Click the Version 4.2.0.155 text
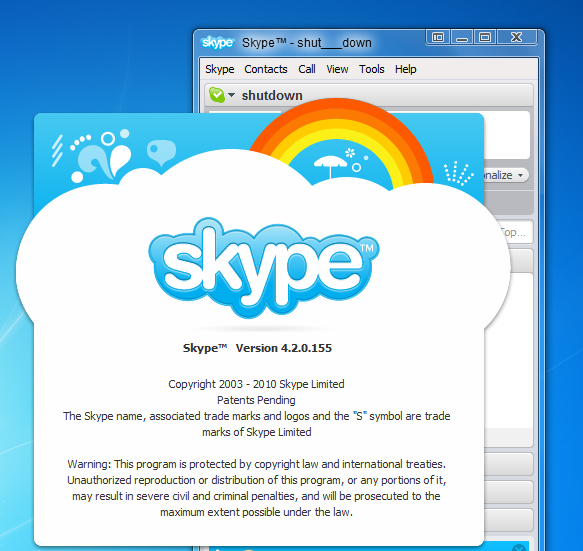583x551 pixels. pos(284,348)
